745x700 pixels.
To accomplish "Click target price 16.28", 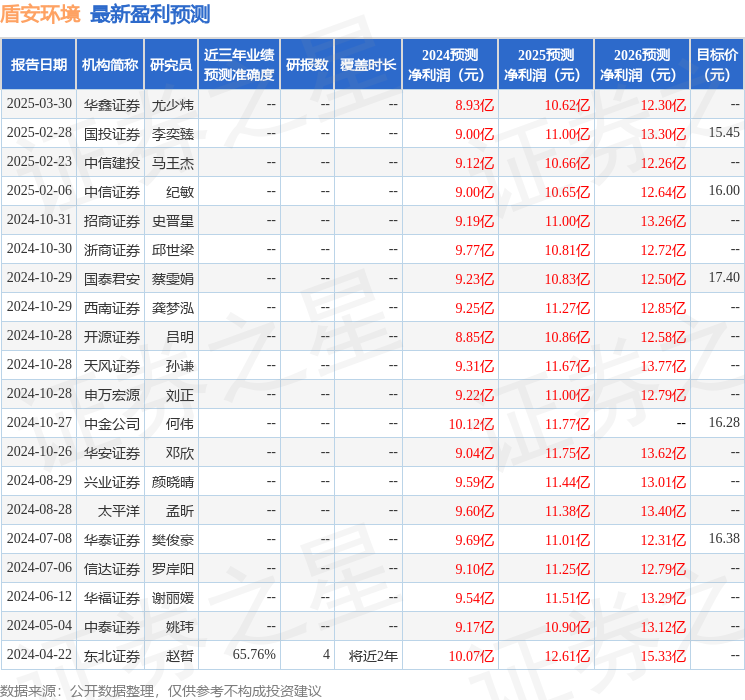I will pos(724,422).
